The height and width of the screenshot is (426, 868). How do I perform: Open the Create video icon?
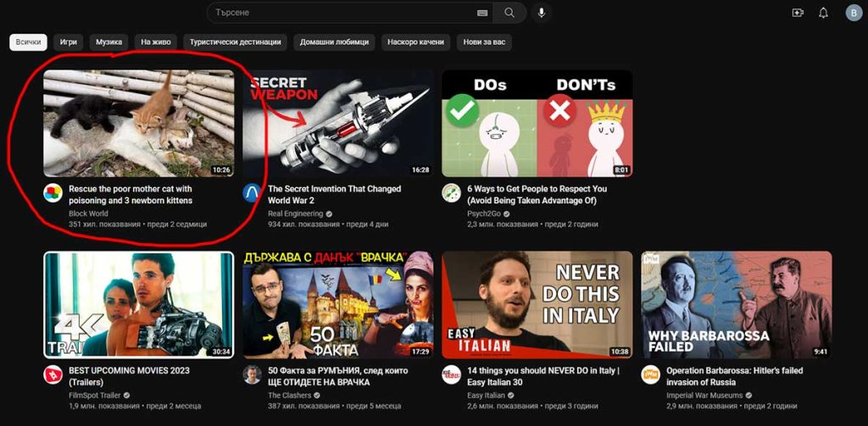(x=798, y=13)
